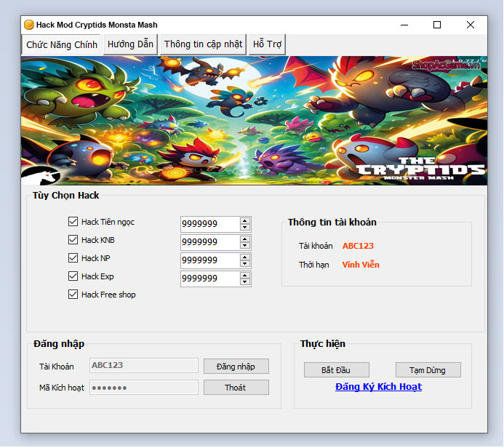
Task: Click the Tạm Dừng button
Action: [x=428, y=370]
